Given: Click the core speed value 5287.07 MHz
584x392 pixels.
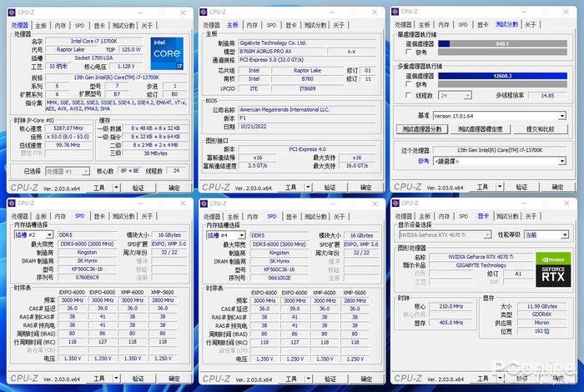Looking at the screenshot, I should [68, 128].
